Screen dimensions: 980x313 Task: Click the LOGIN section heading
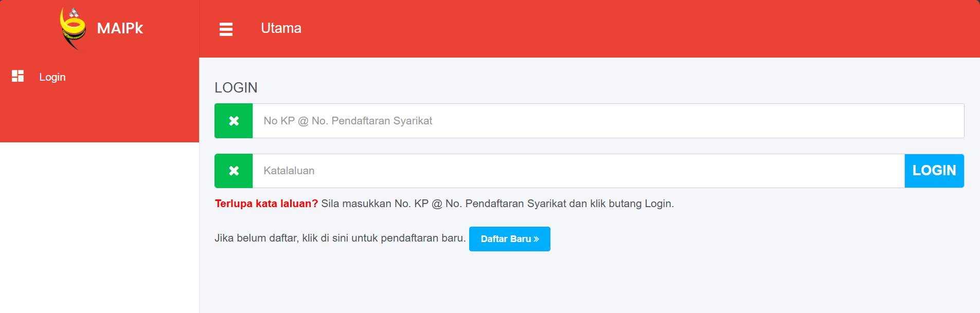pyautogui.click(x=236, y=87)
